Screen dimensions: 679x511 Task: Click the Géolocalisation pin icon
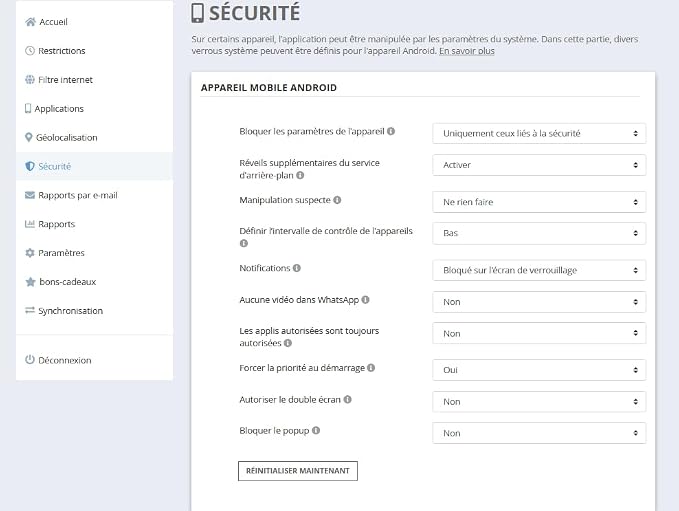29,137
